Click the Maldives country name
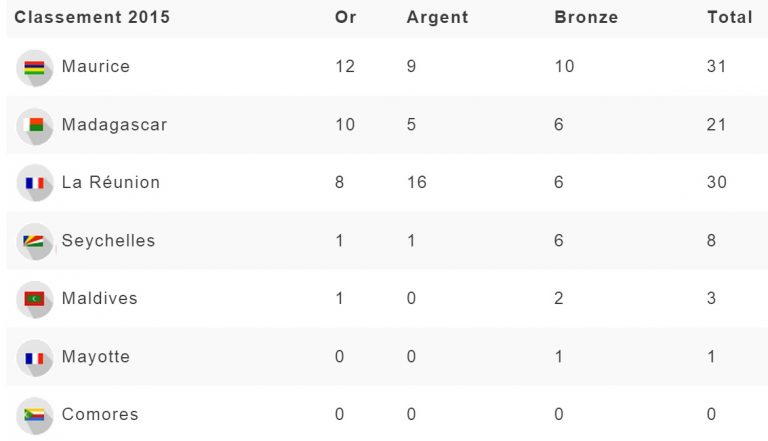 point(100,298)
